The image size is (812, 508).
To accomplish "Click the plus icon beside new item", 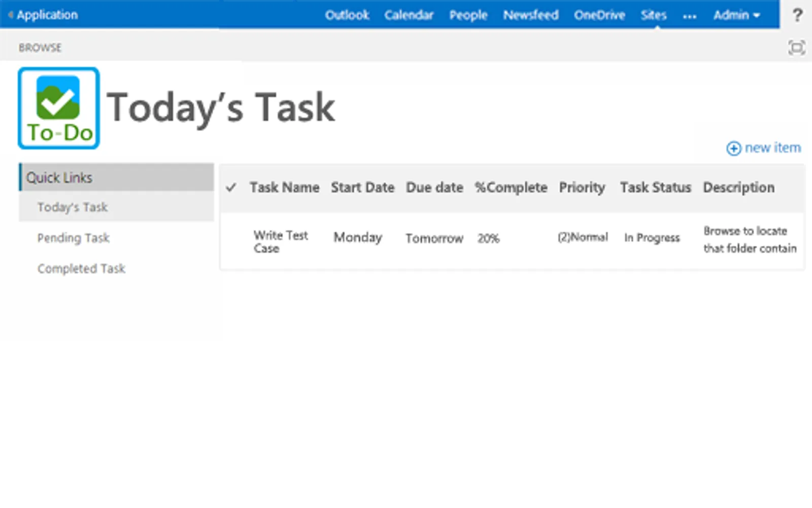I will (x=734, y=148).
